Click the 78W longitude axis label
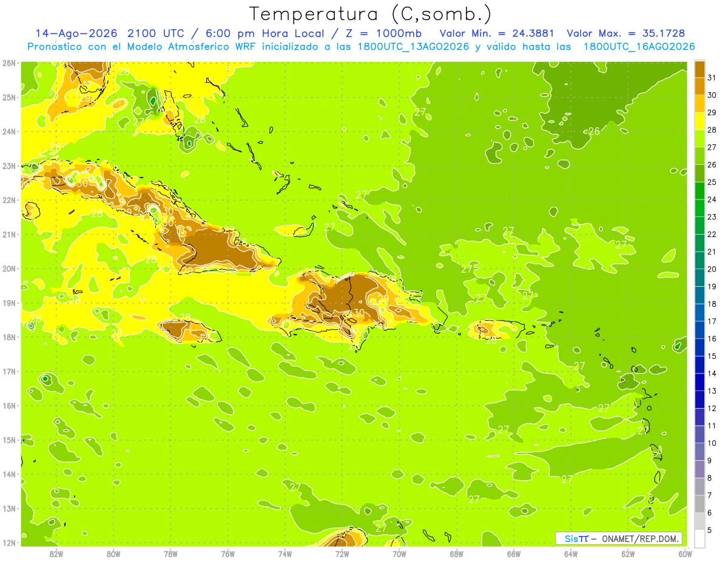Screen dimensions: 728x562 [x=170, y=554]
